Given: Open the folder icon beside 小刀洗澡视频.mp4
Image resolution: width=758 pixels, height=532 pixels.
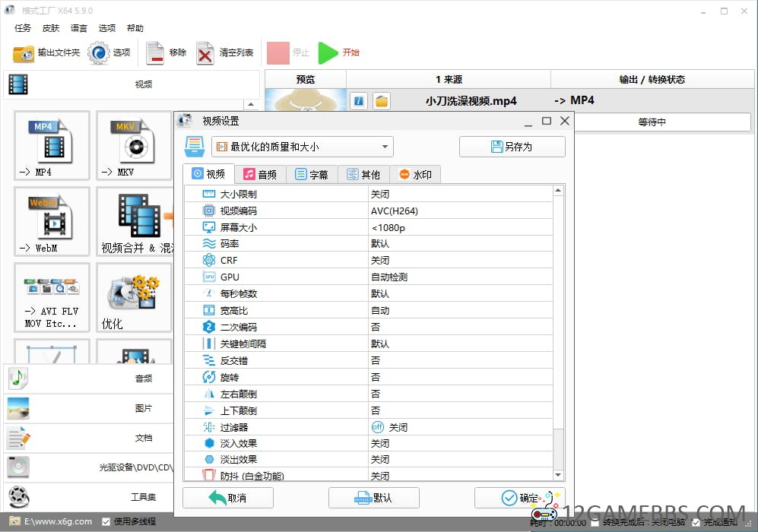Looking at the screenshot, I should [382, 101].
